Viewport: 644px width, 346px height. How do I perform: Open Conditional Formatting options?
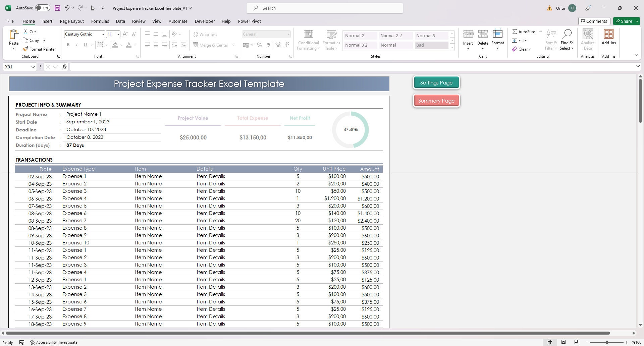point(308,39)
